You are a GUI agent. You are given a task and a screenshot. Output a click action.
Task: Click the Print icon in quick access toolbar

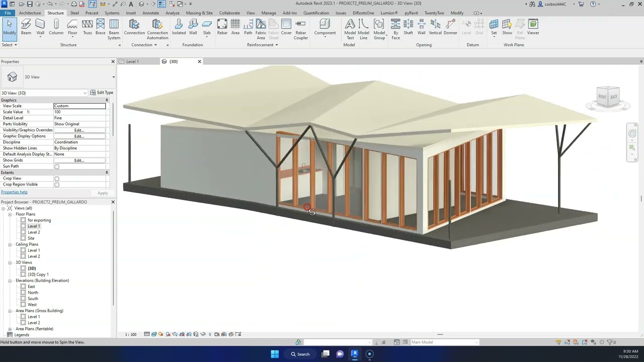74,4
